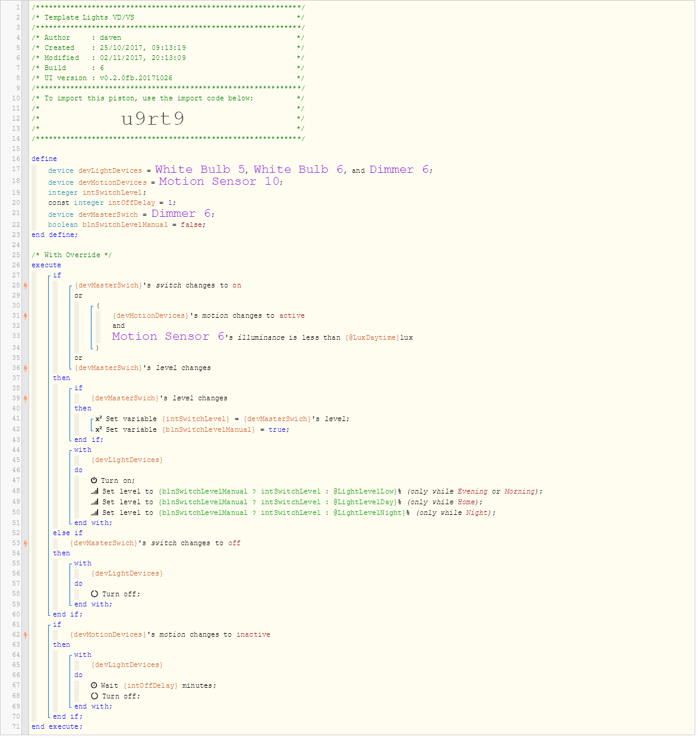Click '{devLightDevices}' on line 45
700x740 pixels.
127,460
